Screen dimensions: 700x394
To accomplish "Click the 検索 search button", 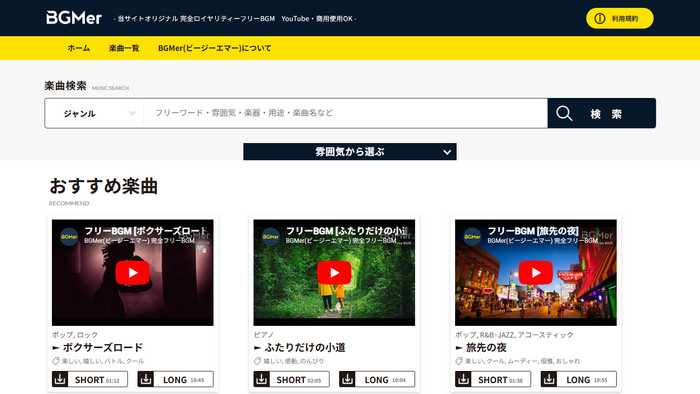I will point(602,113).
